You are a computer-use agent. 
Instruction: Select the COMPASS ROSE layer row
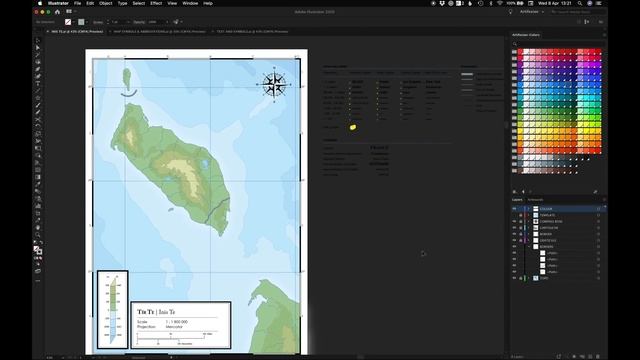558,222
